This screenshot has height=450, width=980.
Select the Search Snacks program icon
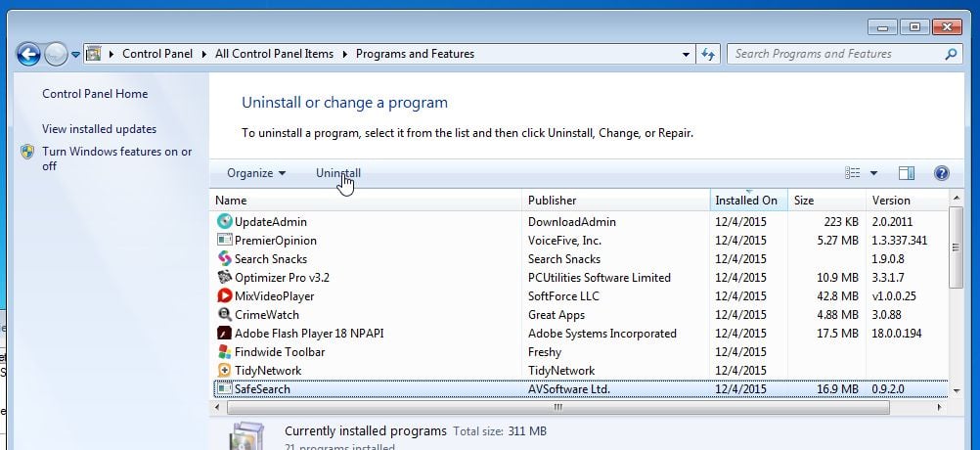click(224, 258)
